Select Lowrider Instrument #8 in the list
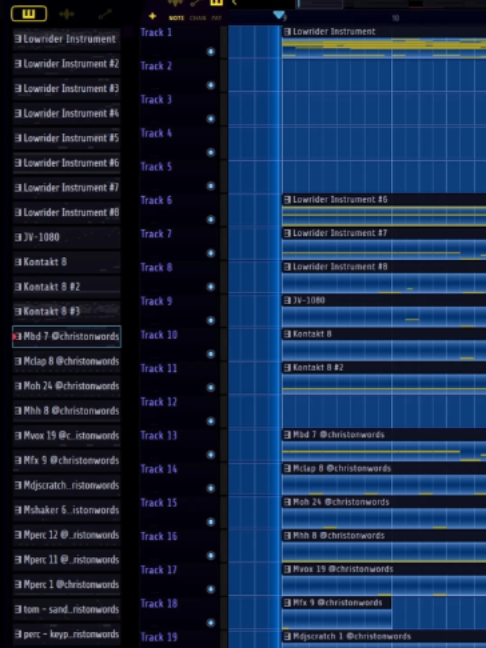 click(67, 212)
